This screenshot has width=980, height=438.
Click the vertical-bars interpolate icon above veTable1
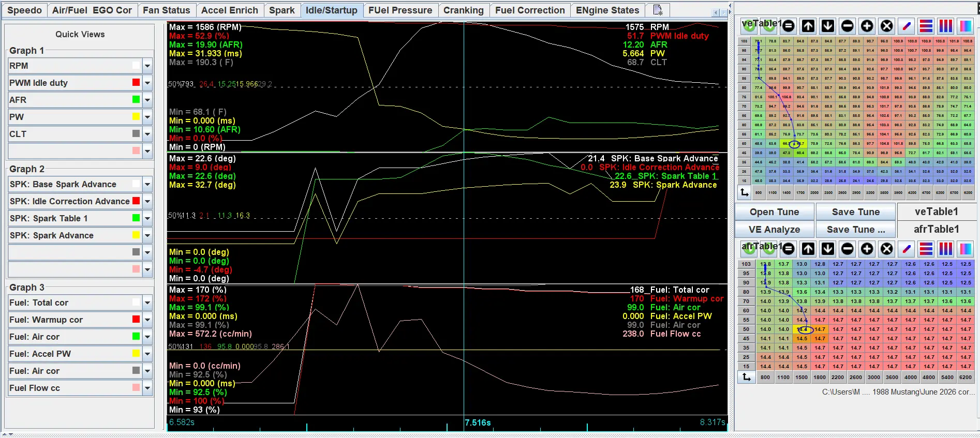coord(946,26)
